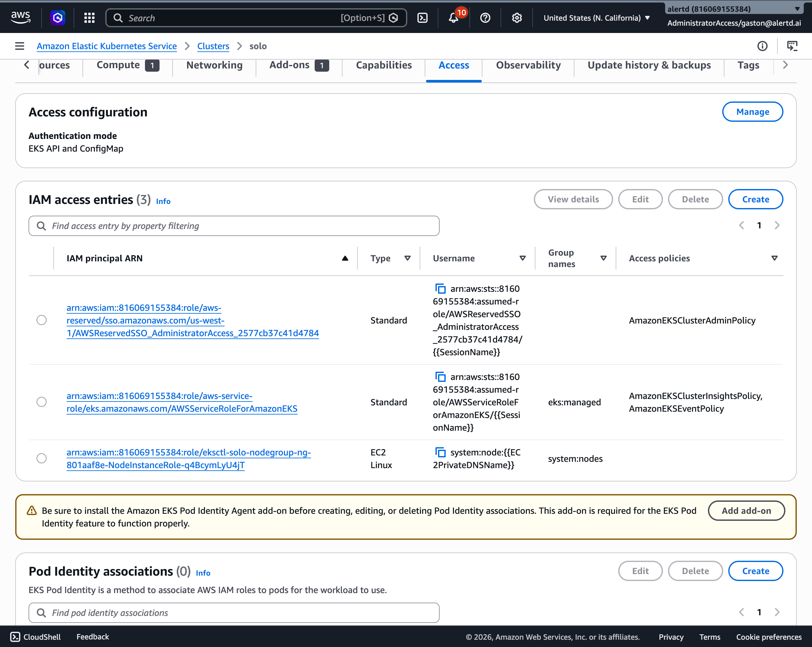This screenshot has height=647, width=812.
Task: Go to the Clusters breadcrumb link
Action: [x=213, y=46]
